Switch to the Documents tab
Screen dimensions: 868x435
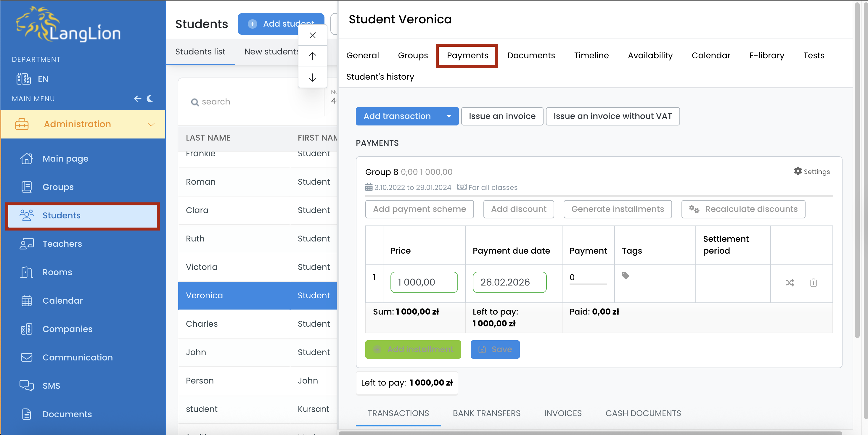(x=531, y=55)
